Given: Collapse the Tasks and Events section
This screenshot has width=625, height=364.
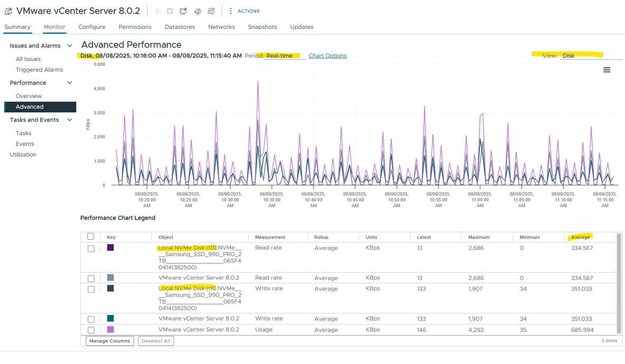Looking at the screenshot, I should (x=70, y=120).
